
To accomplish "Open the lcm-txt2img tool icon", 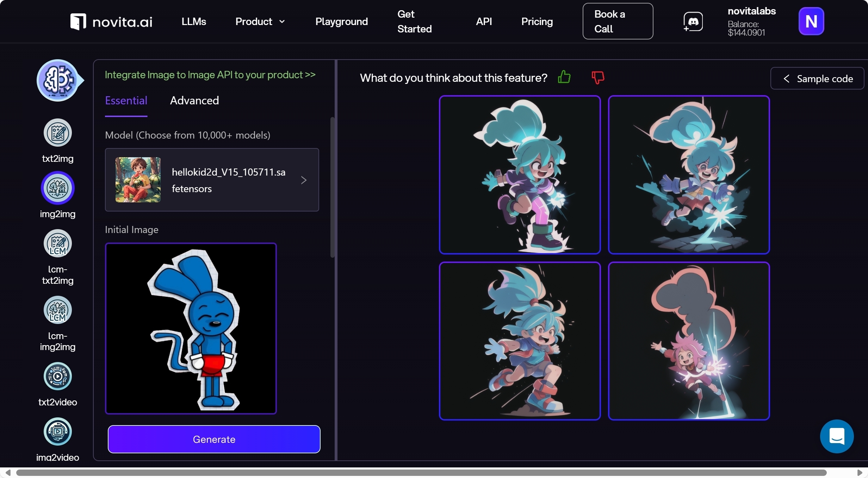I will [57, 244].
